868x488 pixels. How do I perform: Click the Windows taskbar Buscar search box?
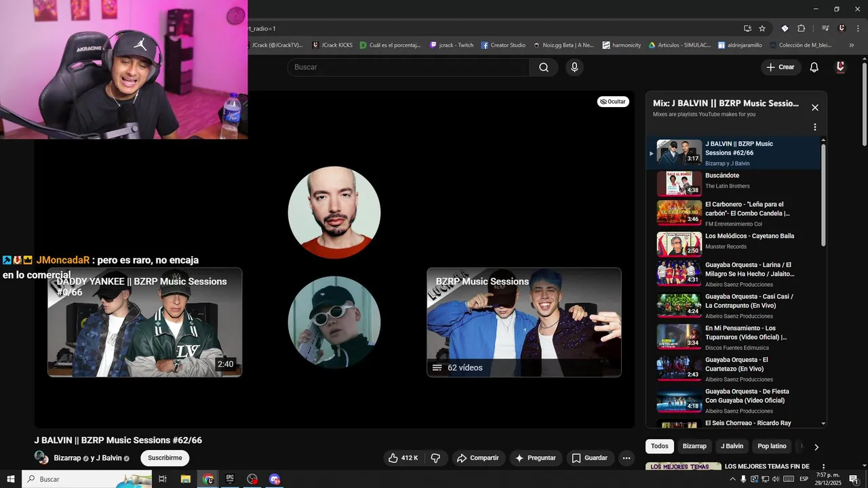tap(87, 479)
